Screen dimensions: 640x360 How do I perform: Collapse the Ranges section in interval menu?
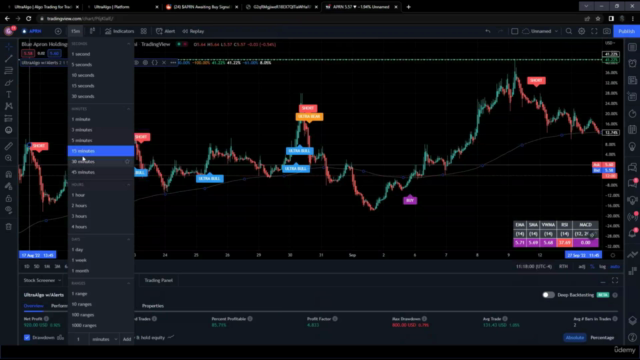(x=129, y=283)
